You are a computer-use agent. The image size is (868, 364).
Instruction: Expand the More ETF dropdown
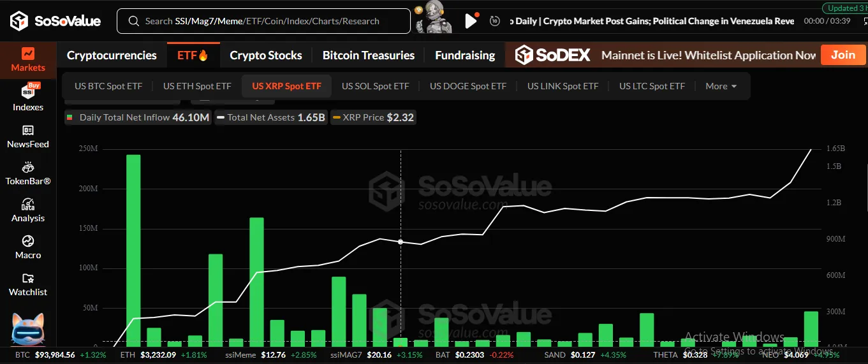[x=721, y=86]
